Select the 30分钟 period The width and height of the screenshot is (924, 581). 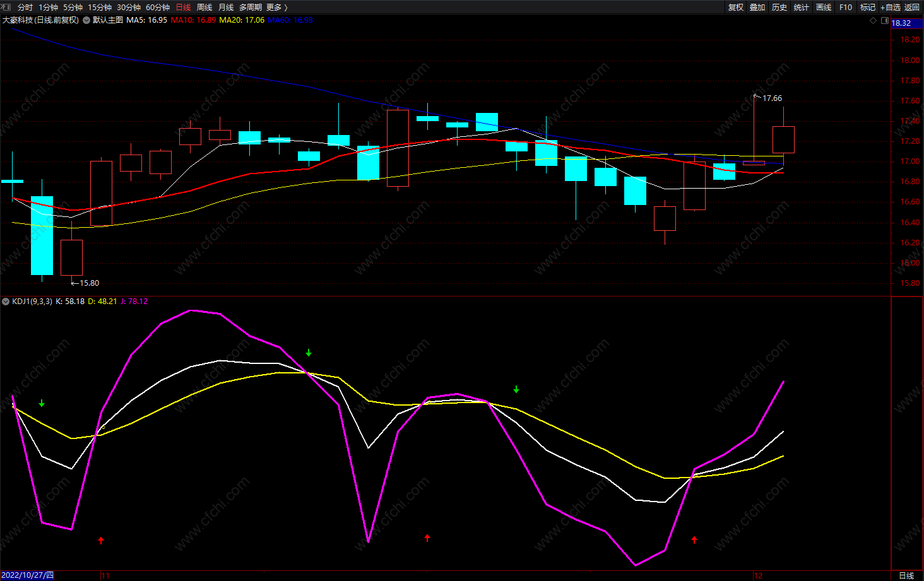coord(129,7)
